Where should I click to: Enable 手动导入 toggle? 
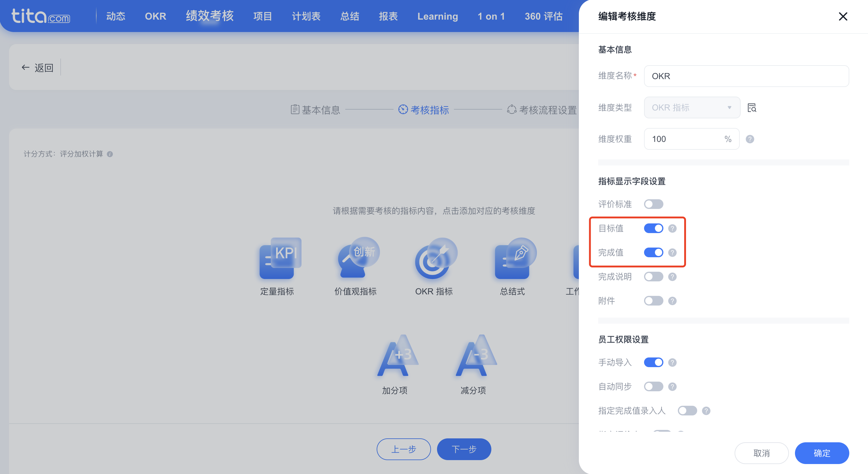pyautogui.click(x=653, y=363)
